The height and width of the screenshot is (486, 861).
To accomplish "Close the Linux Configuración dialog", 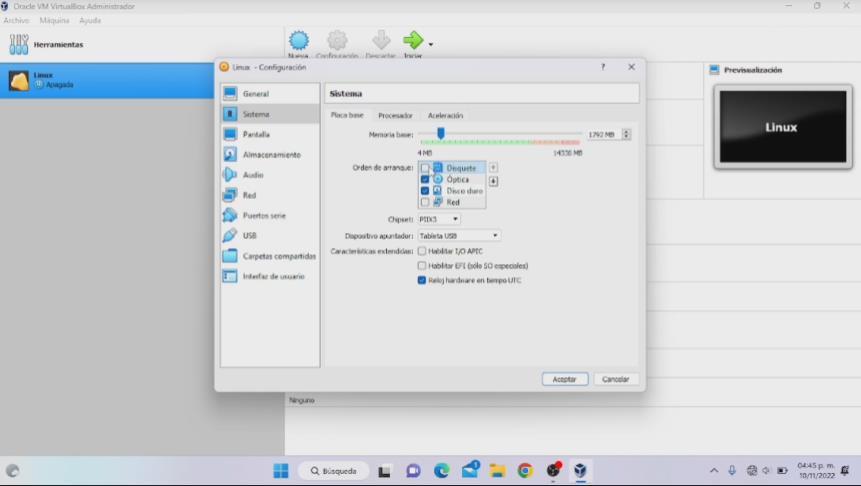I will tap(631, 67).
